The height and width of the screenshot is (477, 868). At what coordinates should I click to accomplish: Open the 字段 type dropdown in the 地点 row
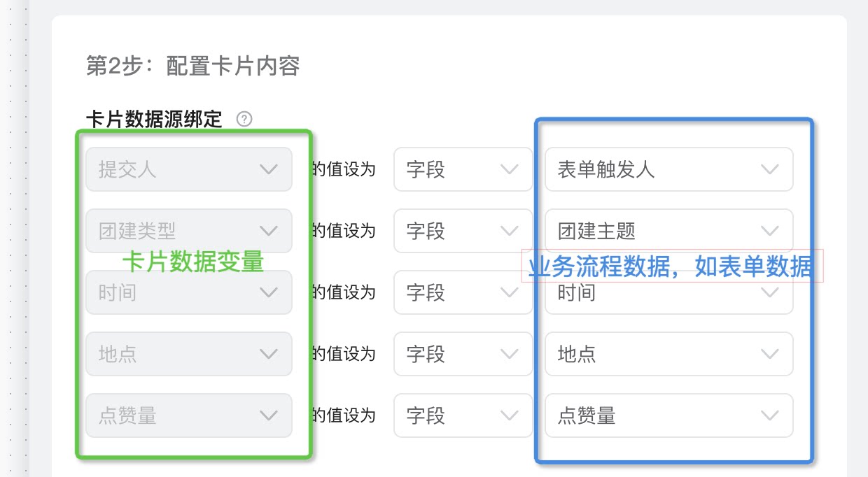click(463, 354)
